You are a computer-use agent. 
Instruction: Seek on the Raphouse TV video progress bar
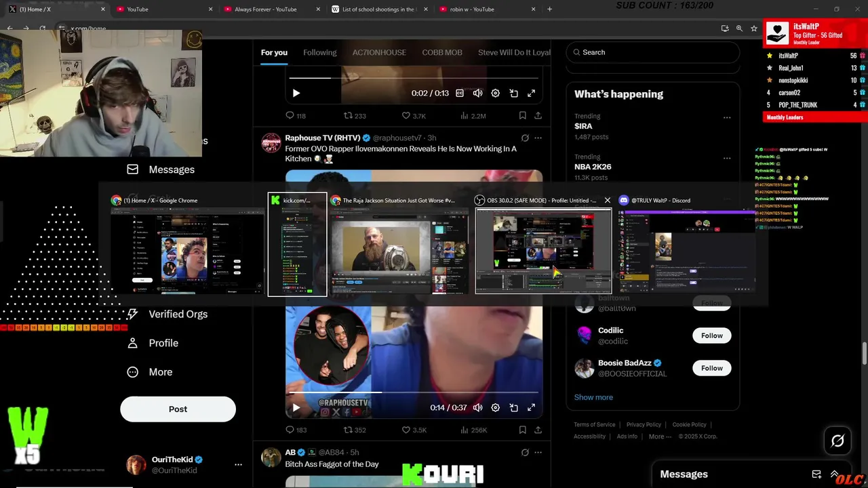pyautogui.click(x=414, y=392)
